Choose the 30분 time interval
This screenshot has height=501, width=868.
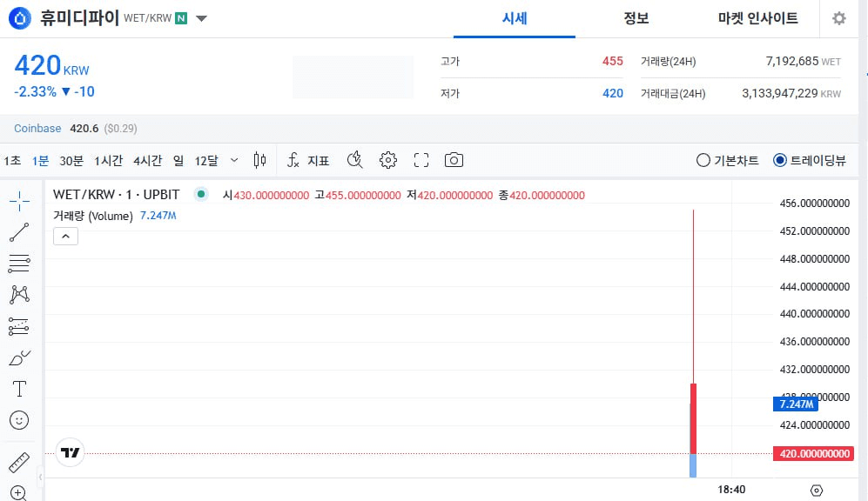[x=71, y=160]
